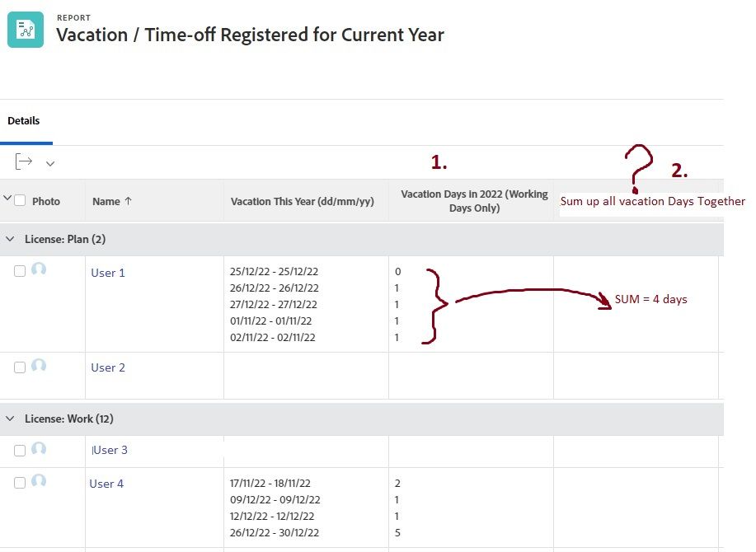Check the box for User 2
This screenshot has height=552, width=756.
[20, 367]
